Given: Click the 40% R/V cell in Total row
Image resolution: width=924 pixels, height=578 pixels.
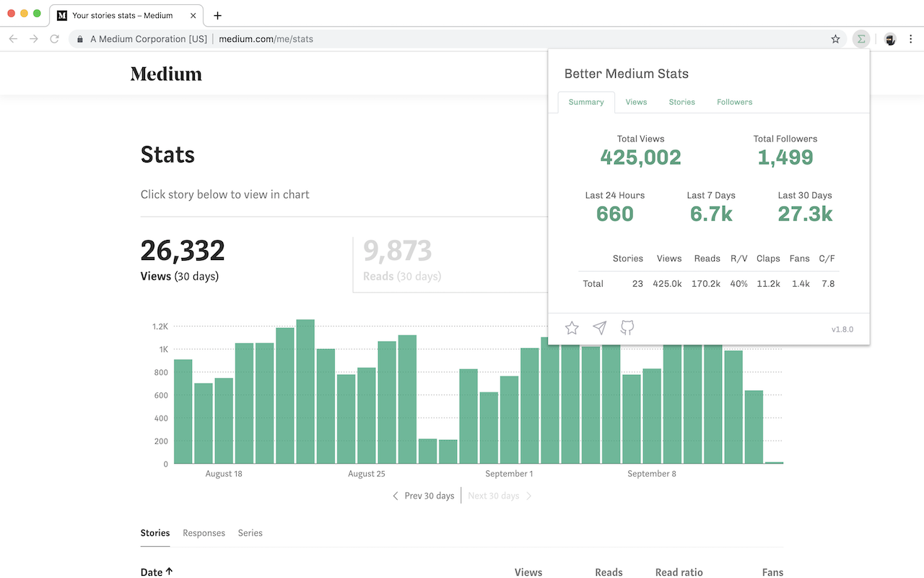Looking at the screenshot, I should [x=738, y=284].
